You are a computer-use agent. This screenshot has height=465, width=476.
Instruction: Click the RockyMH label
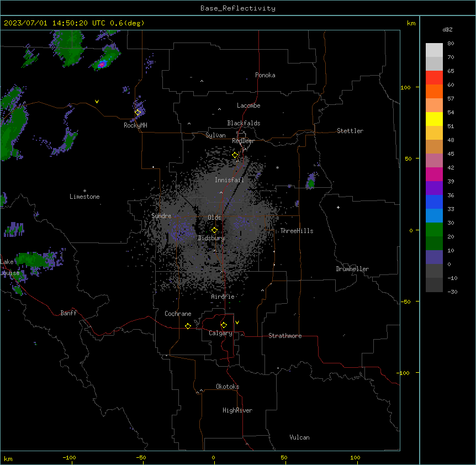(x=135, y=125)
